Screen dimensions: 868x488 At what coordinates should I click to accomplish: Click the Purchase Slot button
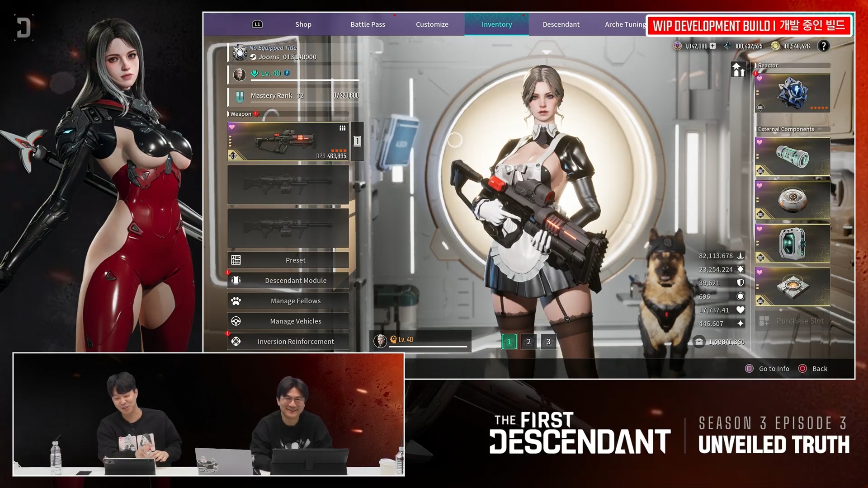[793, 321]
